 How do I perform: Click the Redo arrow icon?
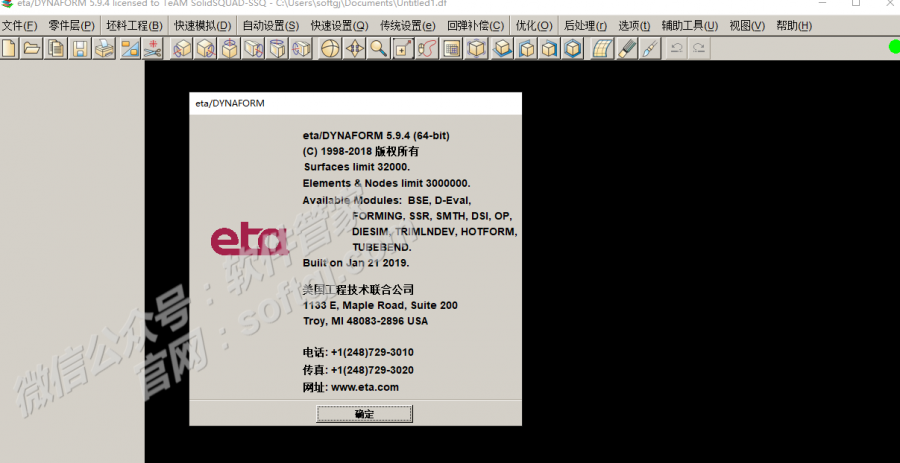(x=699, y=49)
